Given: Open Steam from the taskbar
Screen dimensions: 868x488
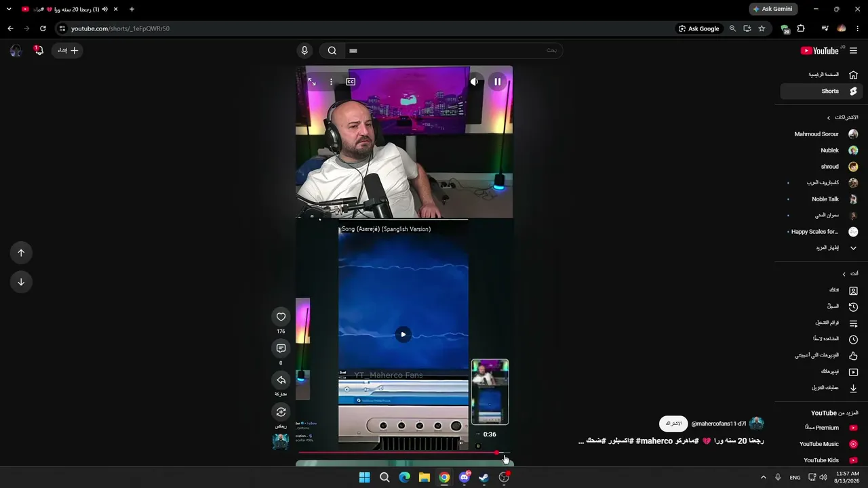Looking at the screenshot, I should click(x=484, y=477).
